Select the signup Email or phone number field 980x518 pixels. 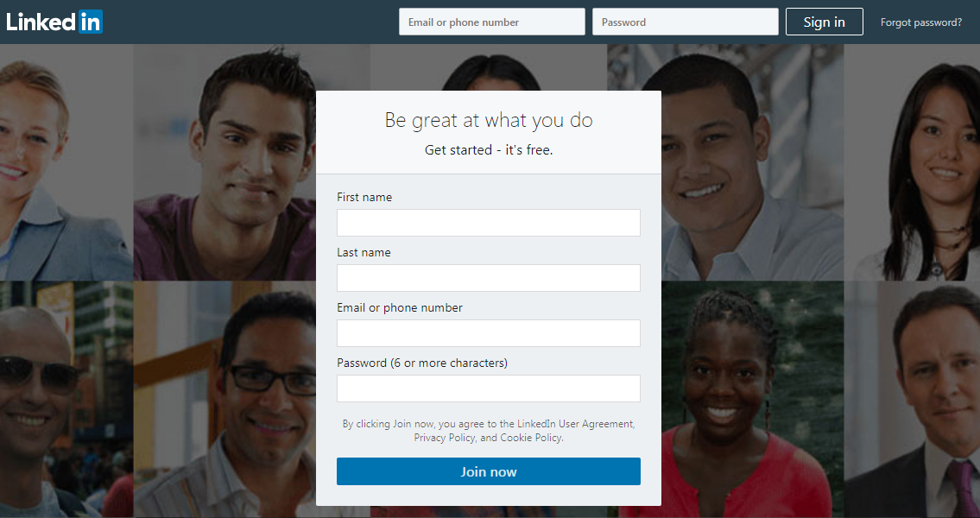tap(488, 333)
